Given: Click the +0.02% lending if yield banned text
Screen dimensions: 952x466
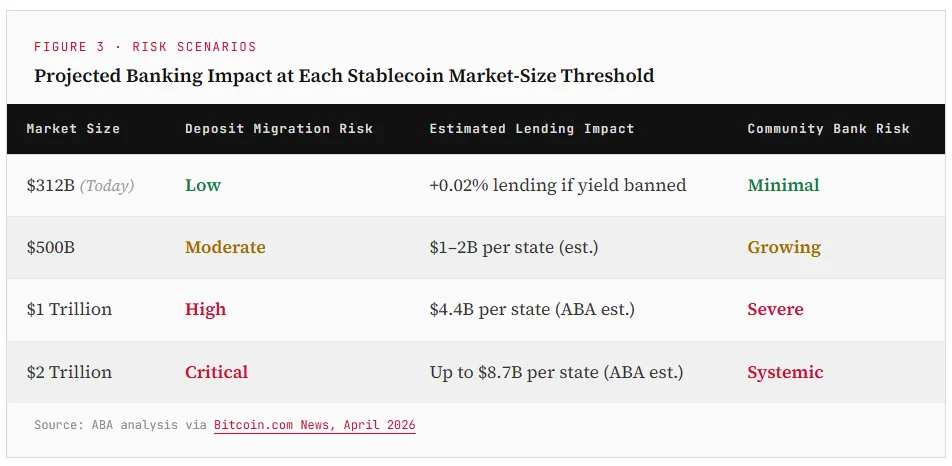Looking at the screenshot, I should click(x=558, y=185).
